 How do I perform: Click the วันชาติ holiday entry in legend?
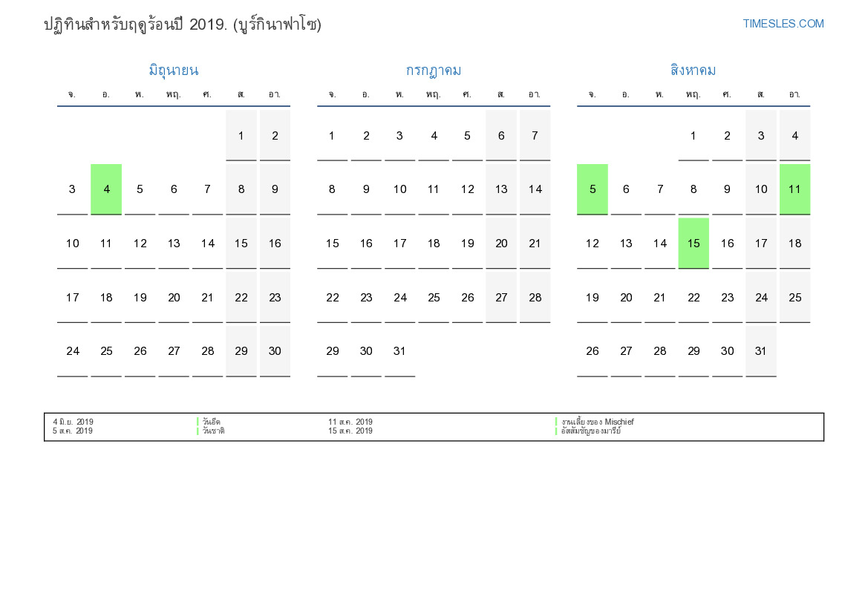(x=214, y=431)
